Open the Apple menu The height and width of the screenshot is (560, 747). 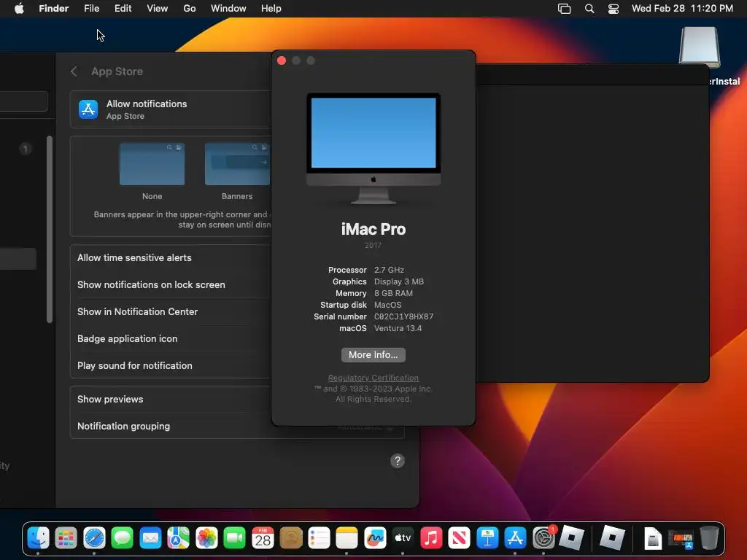click(x=19, y=9)
